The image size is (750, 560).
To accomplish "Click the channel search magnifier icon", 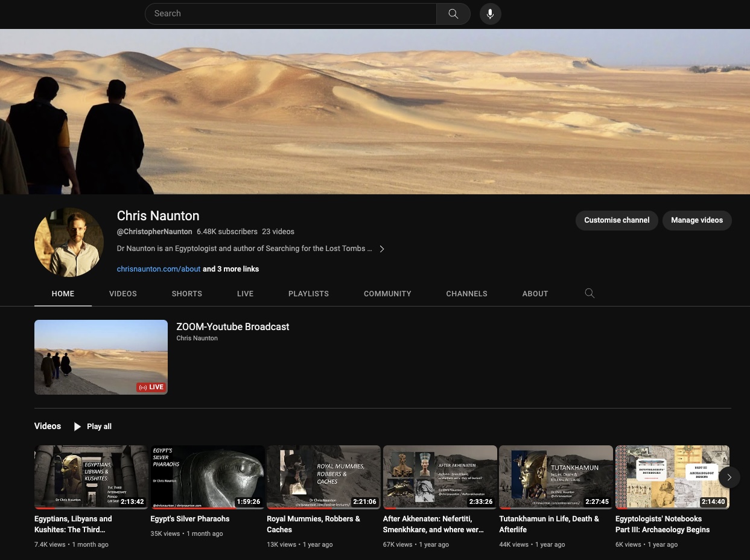I will [x=590, y=293].
